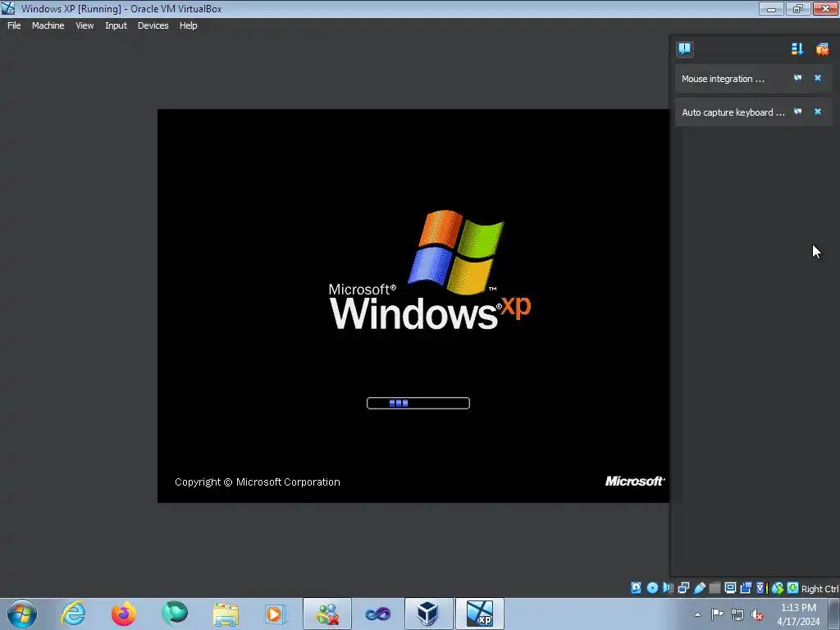The height and width of the screenshot is (630, 840).
Task: Click the audio status indicator icon
Action: tap(668, 588)
